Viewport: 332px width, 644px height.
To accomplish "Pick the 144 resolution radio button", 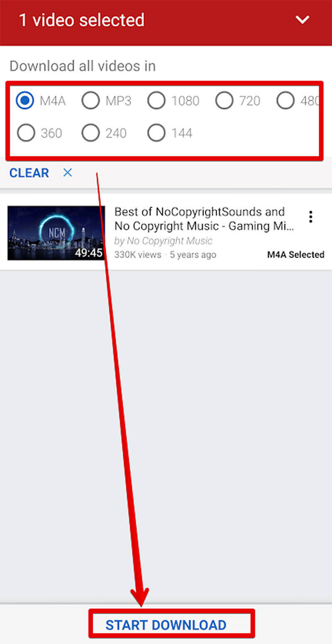I will click(x=156, y=133).
